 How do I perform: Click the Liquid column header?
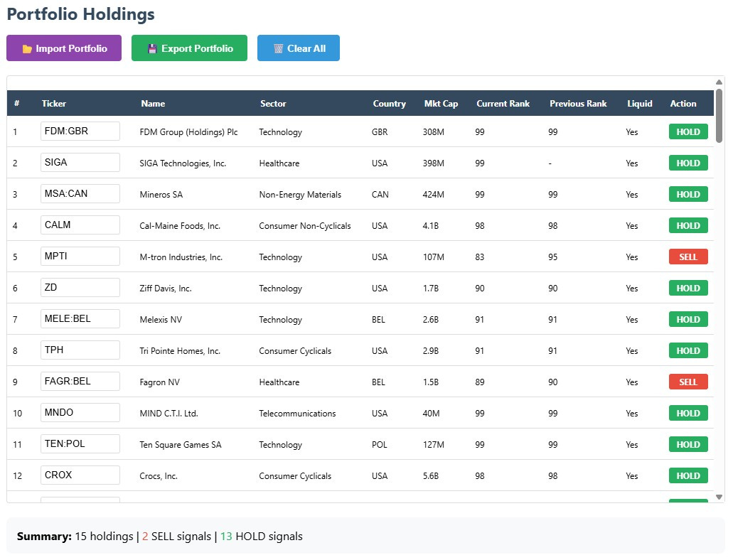pos(639,104)
